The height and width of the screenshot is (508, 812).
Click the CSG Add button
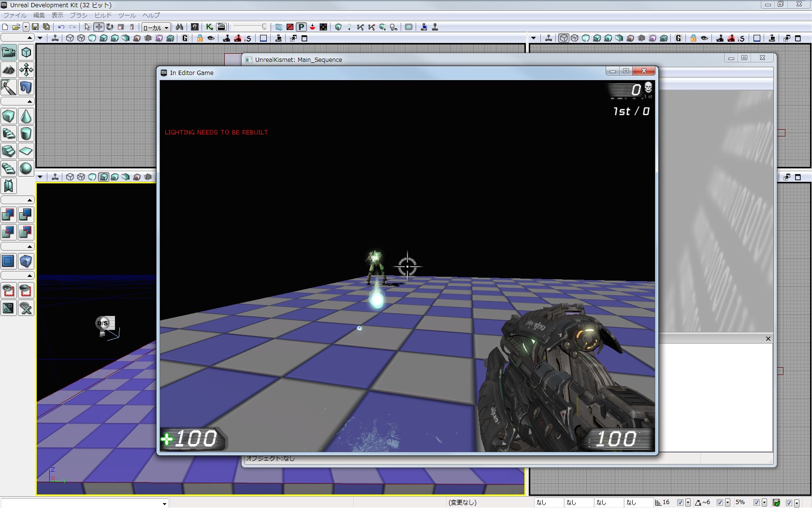[x=8, y=215]
